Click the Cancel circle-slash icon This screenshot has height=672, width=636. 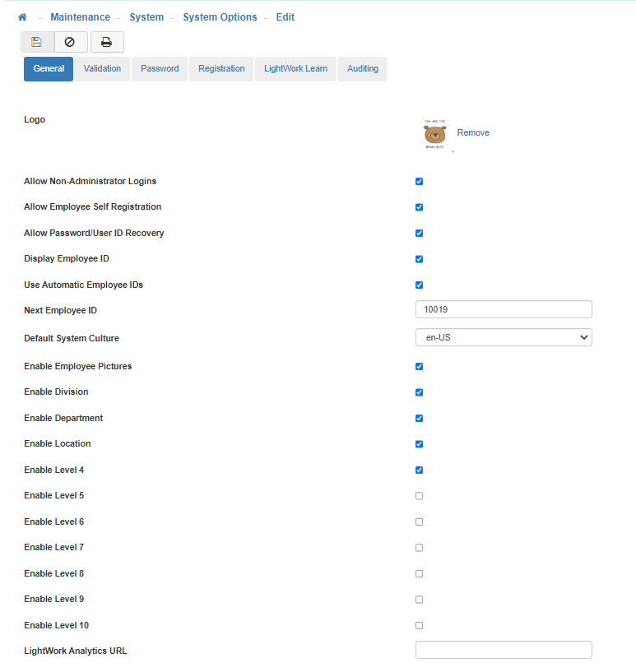[71, 42]
